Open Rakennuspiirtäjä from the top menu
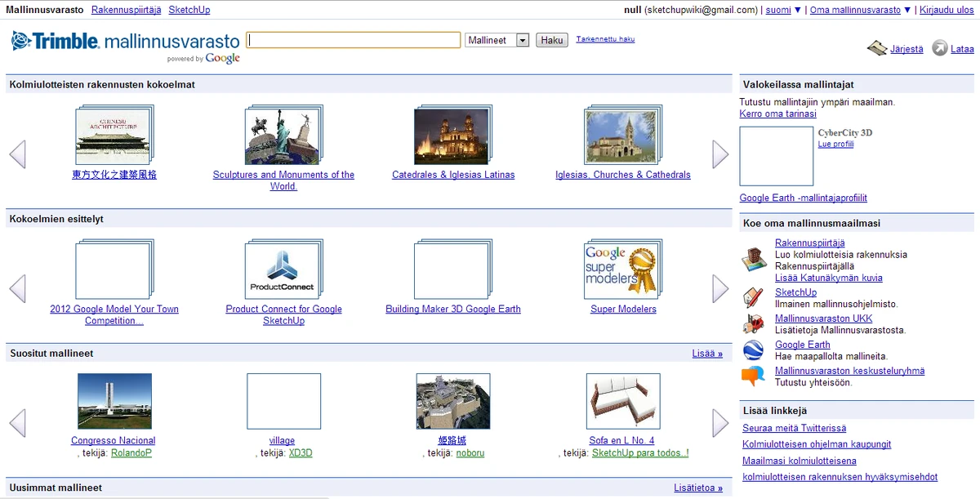980x499 pixels. pos(125,10)
